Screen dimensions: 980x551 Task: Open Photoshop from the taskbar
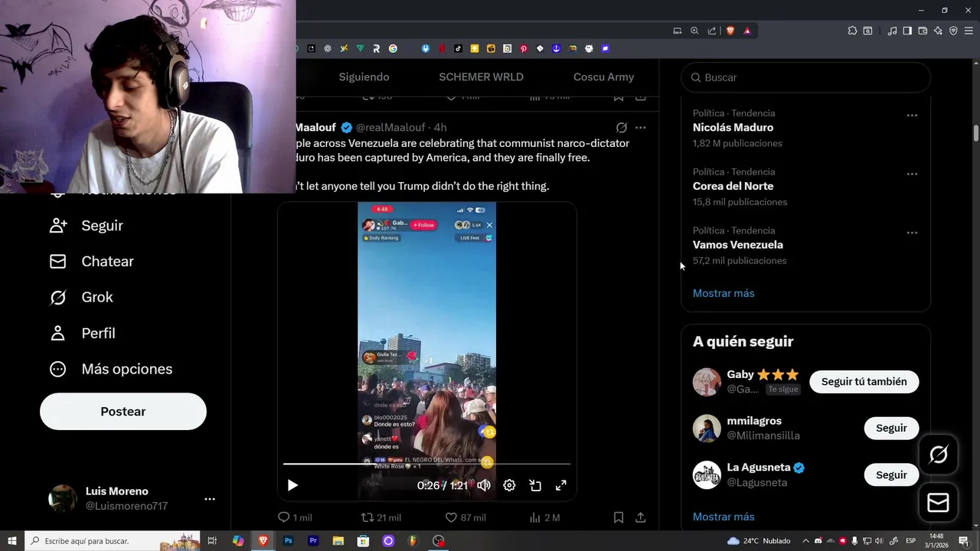[x=288, y=541]
